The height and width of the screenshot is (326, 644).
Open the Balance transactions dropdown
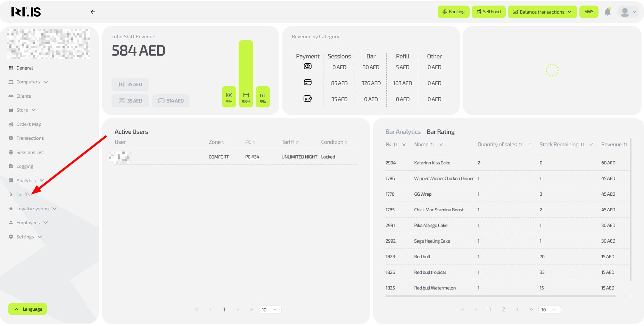542,12
